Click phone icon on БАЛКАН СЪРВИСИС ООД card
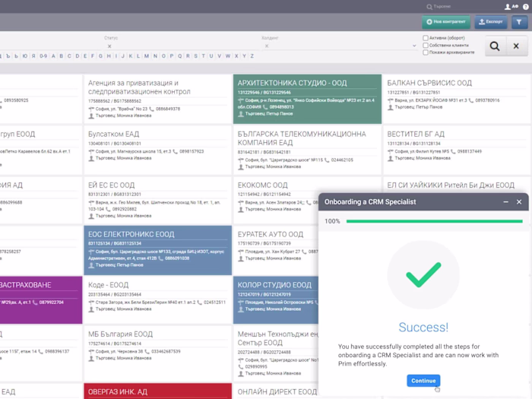Screen dimensions: 532x399 471,100
